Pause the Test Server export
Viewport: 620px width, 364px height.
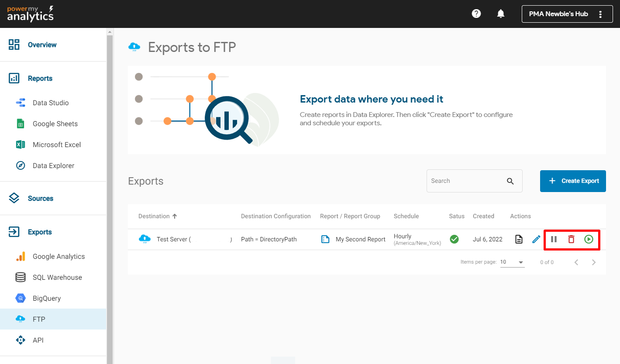[554, 239]
